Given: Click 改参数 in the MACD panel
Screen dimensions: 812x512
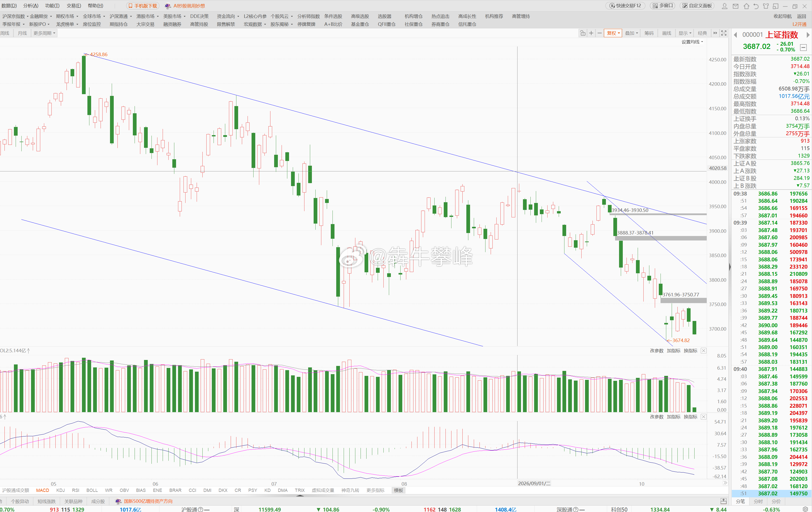Looking at the screenshot, I should click(x=657, y=417).
